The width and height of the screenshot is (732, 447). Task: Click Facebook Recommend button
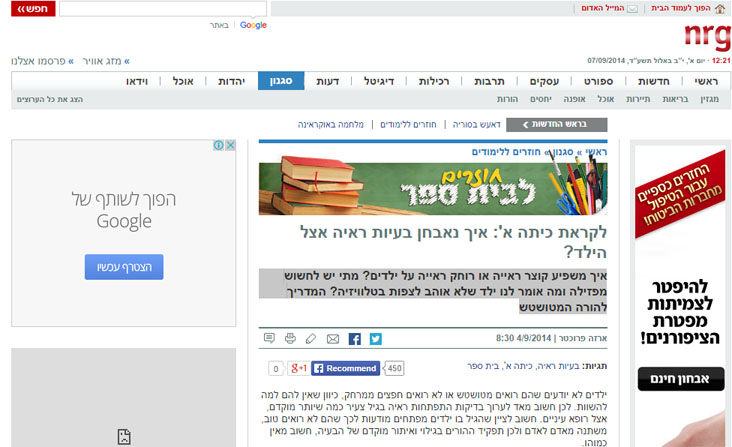345,368
